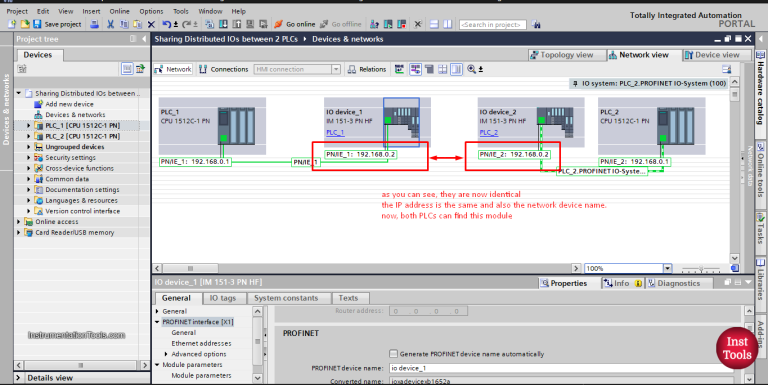Expand PLC_1 [CPU 1512C-1 PN] node
Screen dimensions: 768x385
click(x=28, y=125)
